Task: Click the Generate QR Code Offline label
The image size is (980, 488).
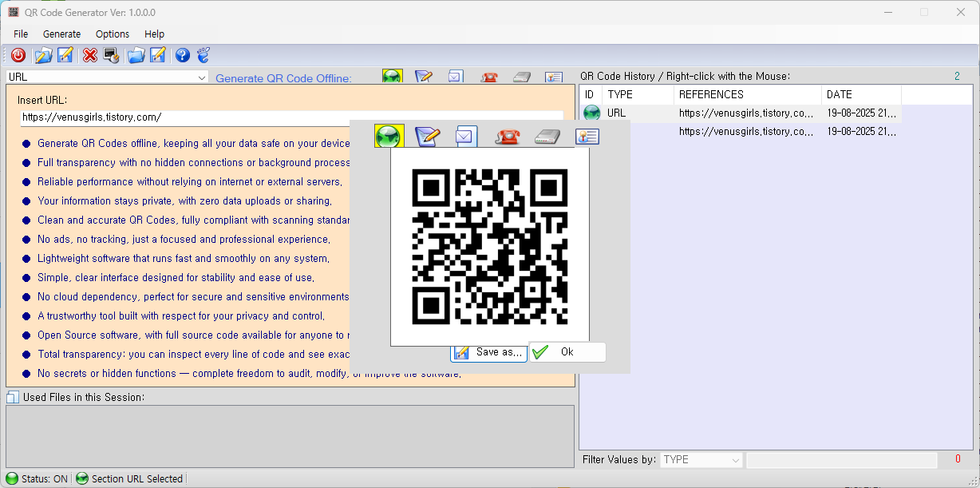Action: coord(283,78)
